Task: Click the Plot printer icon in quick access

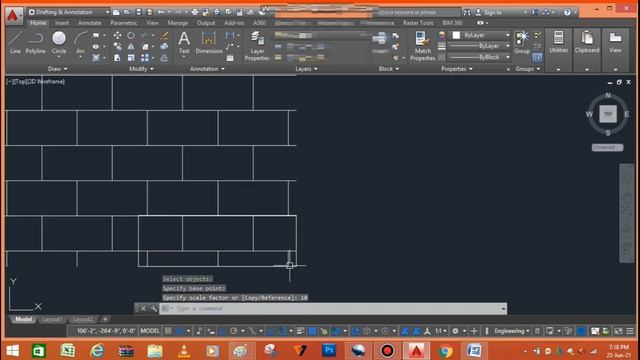Action: click(x=195, y=12)
